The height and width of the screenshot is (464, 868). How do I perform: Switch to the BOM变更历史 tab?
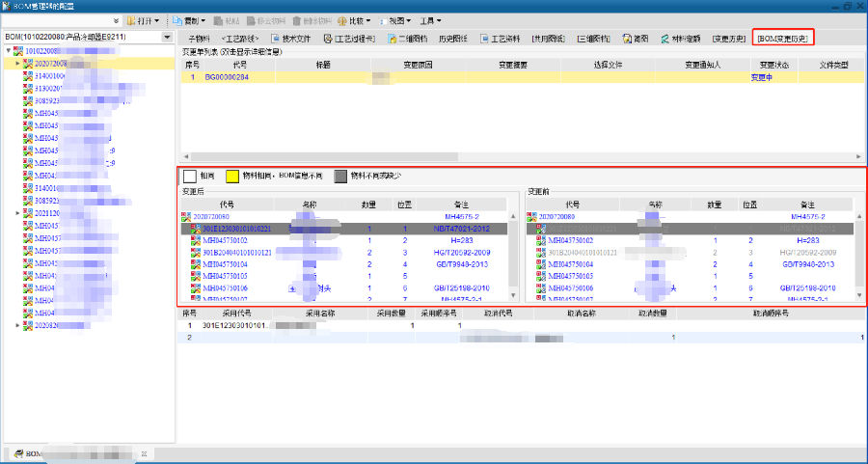(783, 39)
